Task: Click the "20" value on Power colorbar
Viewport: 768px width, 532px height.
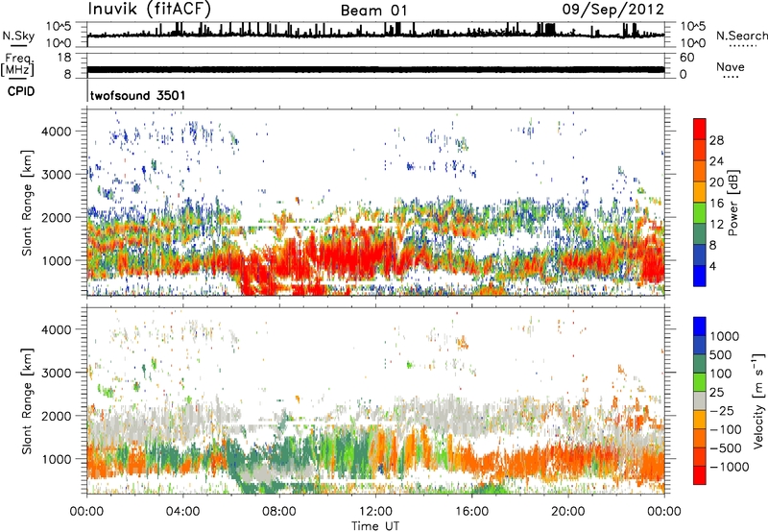Action: click(x=716, y=182)
